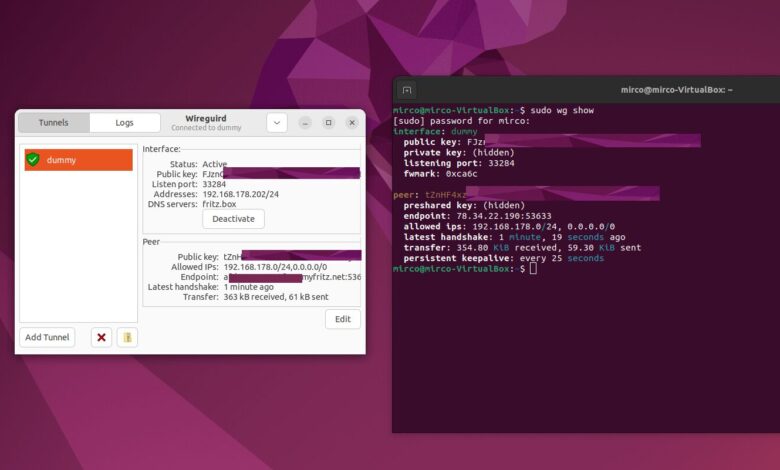Click the sudo wg show command text
This screenshot has width=780, height=470.
[x=562, y=110]
